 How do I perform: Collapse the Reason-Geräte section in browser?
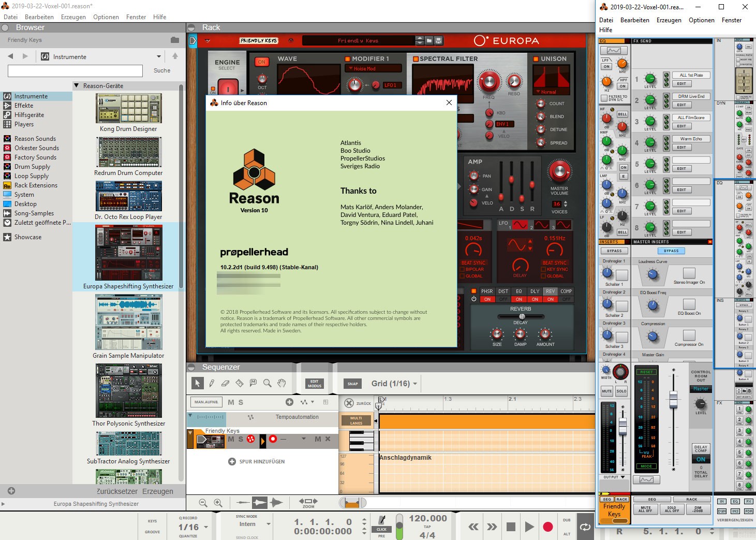[77, 86]
